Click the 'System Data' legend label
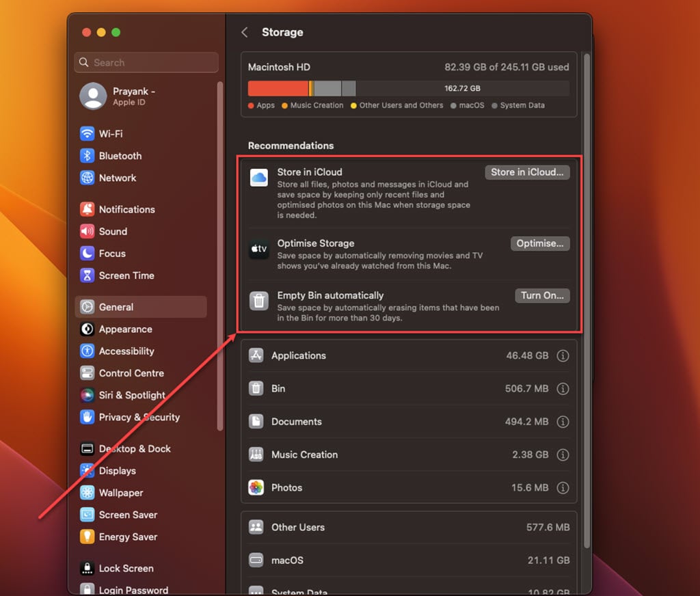 (x=522, y=105)
